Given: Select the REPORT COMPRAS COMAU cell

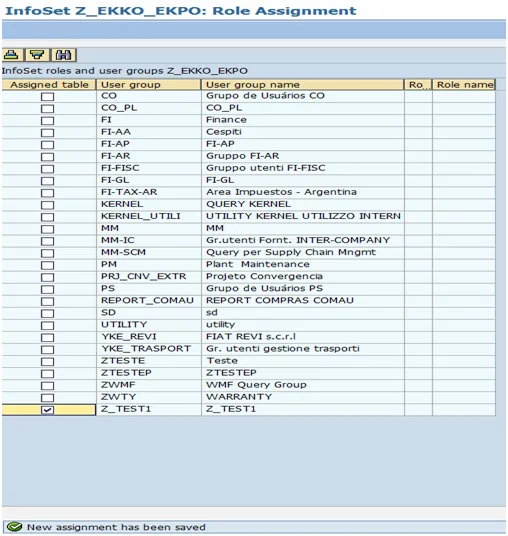Looking at the screenshot, I should 303,301.
